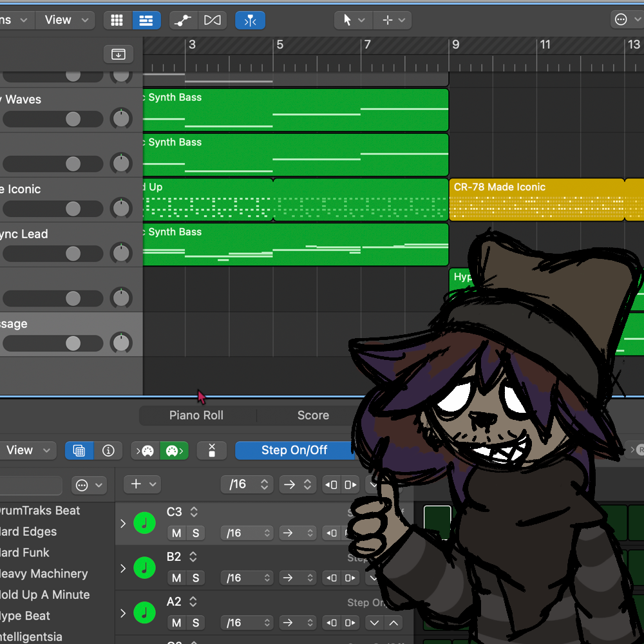Click bar 11 in the ruler
Image resolution: width=644 pixels, height=644 pixels.
(545, 45)
